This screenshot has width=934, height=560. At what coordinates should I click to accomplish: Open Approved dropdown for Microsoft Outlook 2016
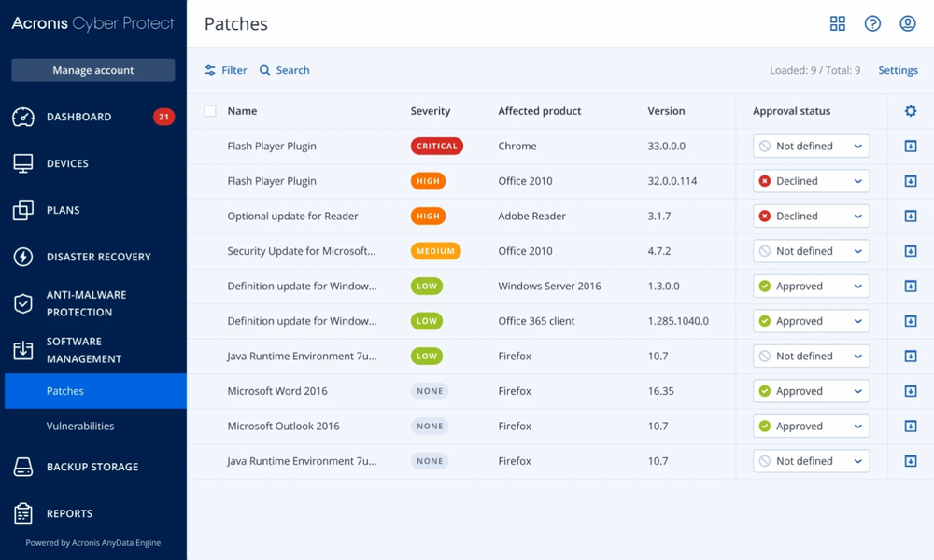click(811, 427)
